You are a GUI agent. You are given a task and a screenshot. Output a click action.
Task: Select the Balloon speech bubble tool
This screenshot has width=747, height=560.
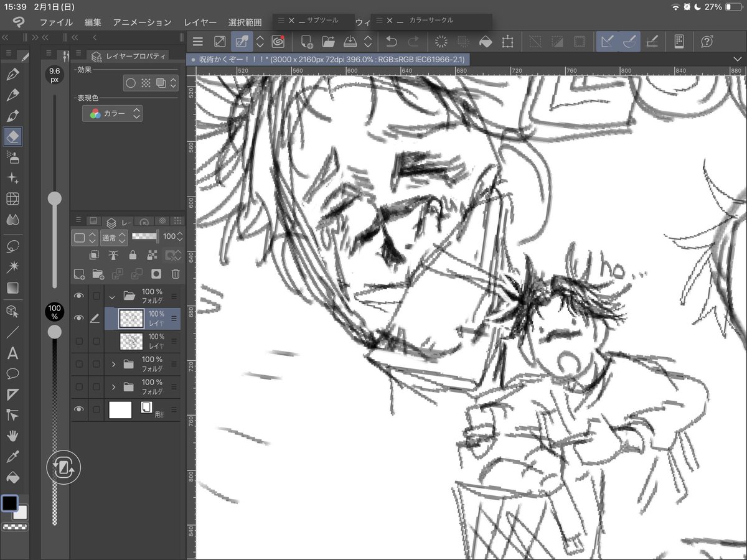tap(12, 374)
